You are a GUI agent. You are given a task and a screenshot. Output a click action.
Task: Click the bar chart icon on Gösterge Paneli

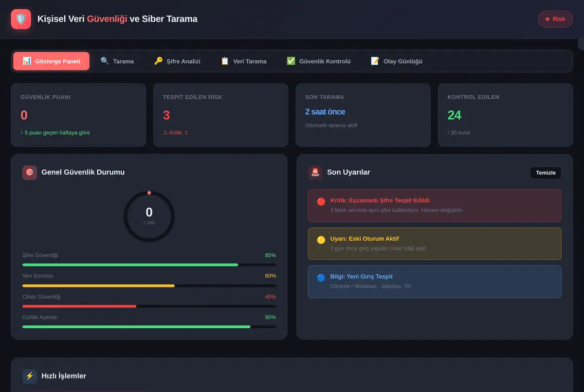click(x=27, y=61)
